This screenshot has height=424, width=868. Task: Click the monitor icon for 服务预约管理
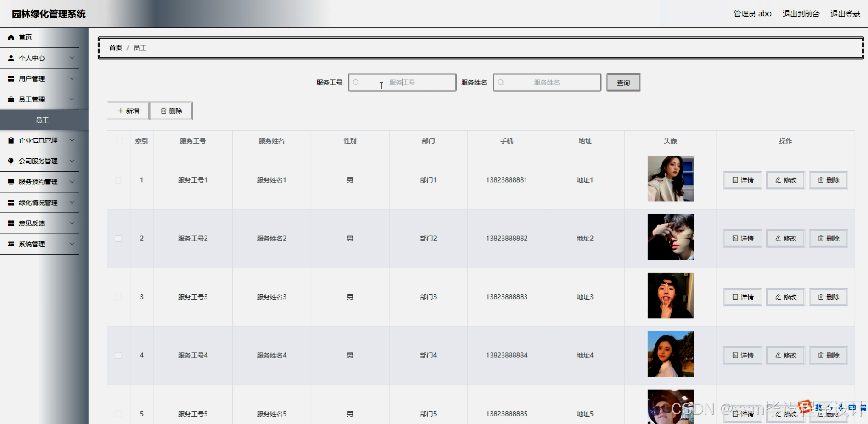(x=11, y=182)
